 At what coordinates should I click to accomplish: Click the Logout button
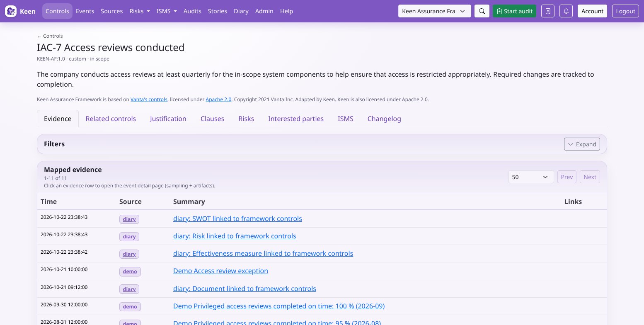pyautogui.click(x=625, y=11)
